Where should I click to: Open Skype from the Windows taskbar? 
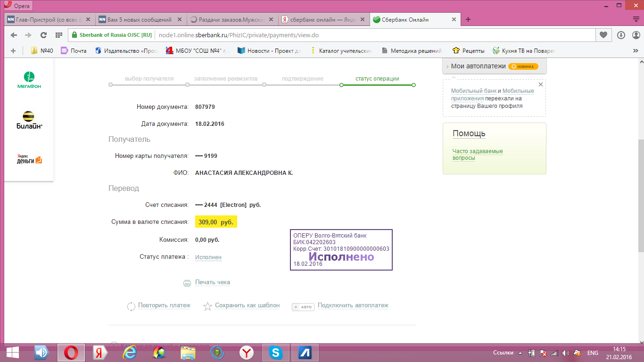[x=275, y=353]
